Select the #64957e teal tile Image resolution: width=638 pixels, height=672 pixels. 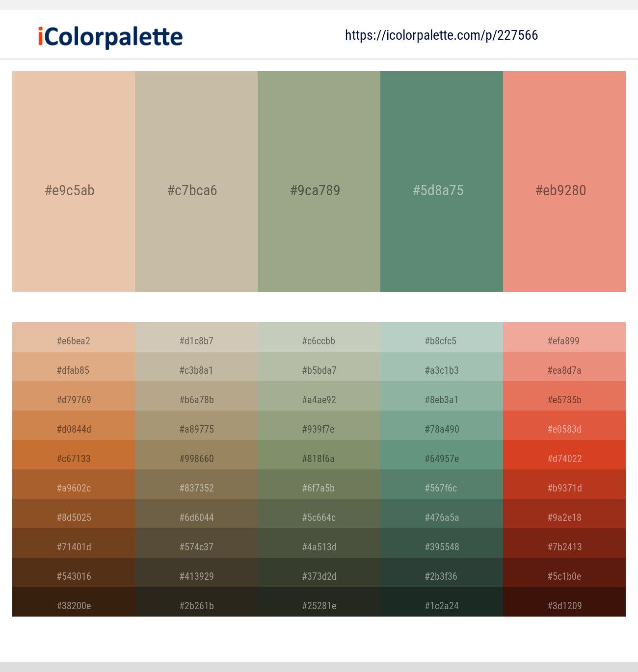(x=441, y=459)
